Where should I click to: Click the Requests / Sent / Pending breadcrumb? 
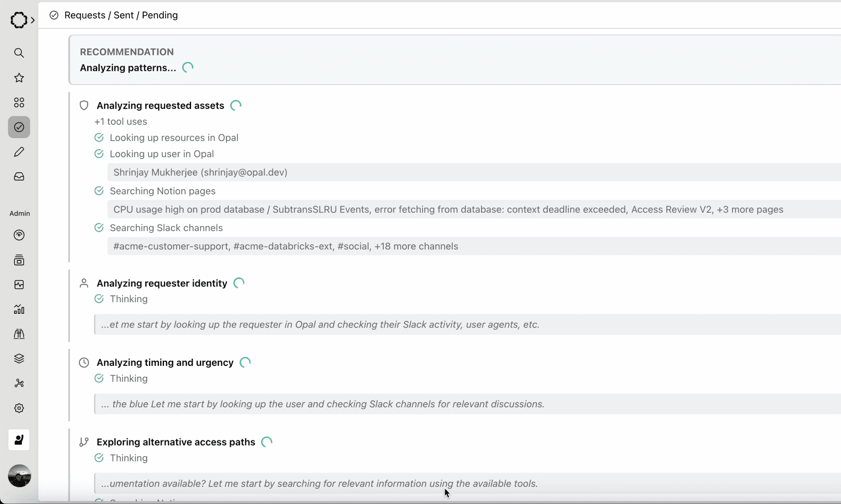pos(121,15)
